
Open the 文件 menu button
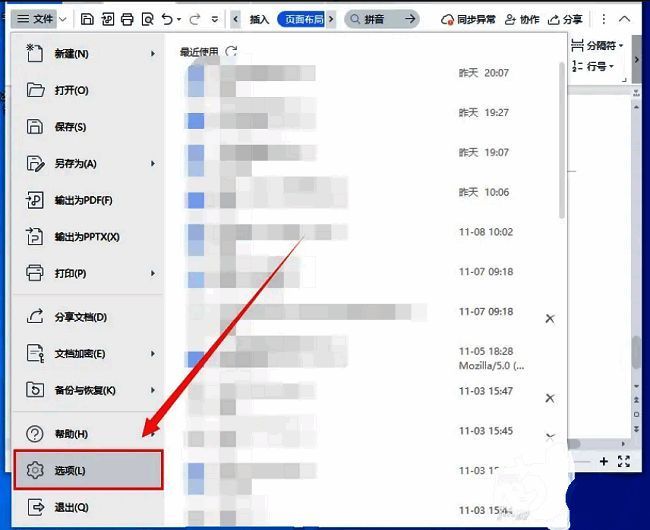click(35, 19)
